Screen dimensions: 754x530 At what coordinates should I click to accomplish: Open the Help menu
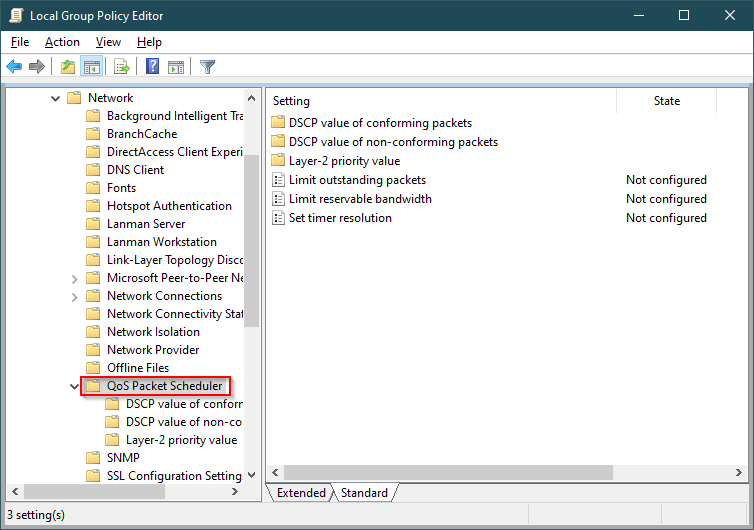pos(149,42)
